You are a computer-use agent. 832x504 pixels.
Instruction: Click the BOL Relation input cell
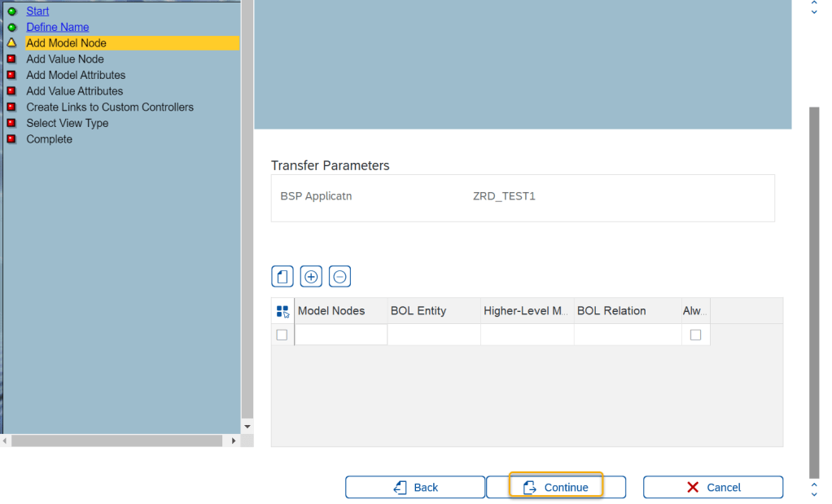[x=628, y=335]
